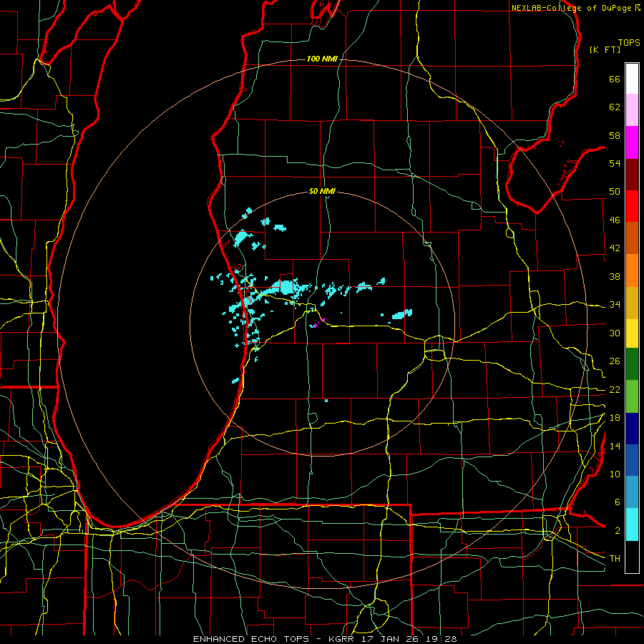Click the TH label on the legend
Screen dimensions: 644x644
[x=615, y=559]
